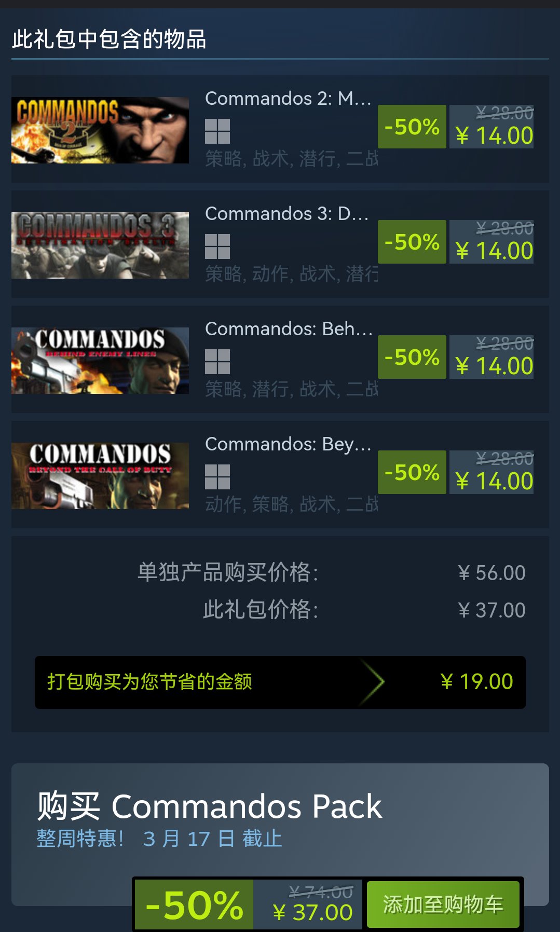This screenshot has height=932, width=560.
Task: Open Commandos 3 cover thumbnail
Action: (x=100, y=245)
